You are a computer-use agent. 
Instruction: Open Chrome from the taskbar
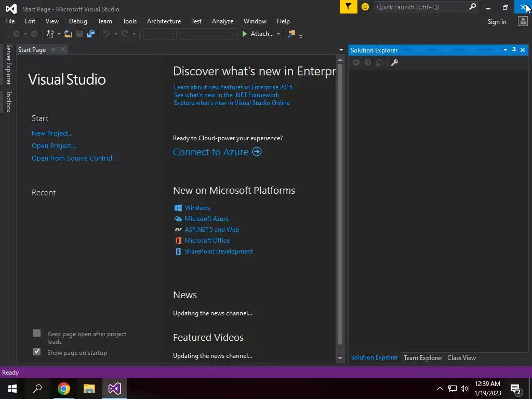tap(63, 389)
